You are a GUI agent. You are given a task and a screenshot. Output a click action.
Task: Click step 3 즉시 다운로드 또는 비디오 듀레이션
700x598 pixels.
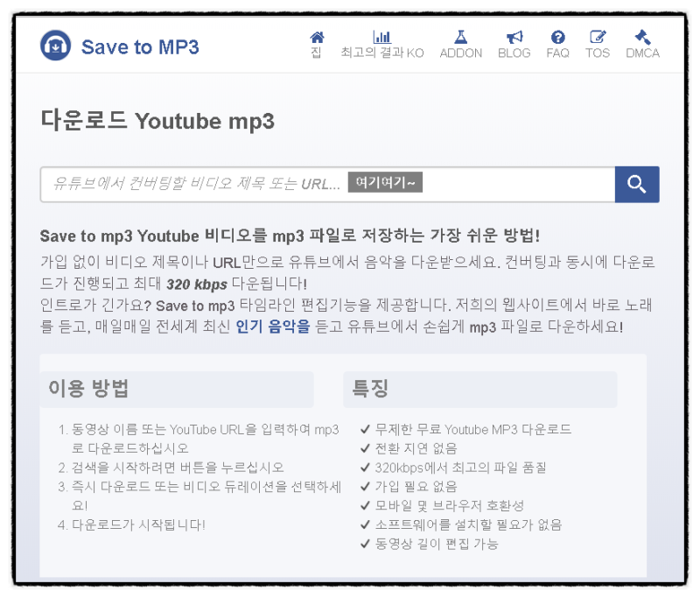coord(199,496)
